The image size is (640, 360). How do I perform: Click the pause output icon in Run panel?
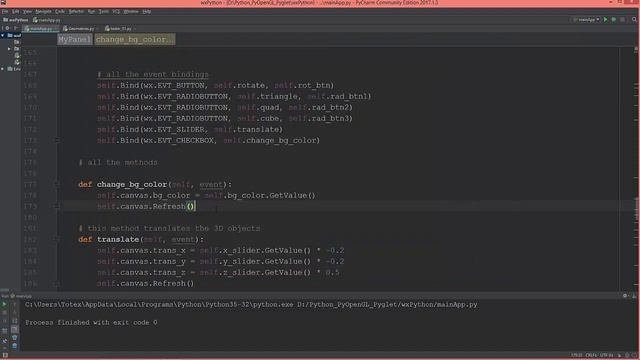tap(4, 321)
